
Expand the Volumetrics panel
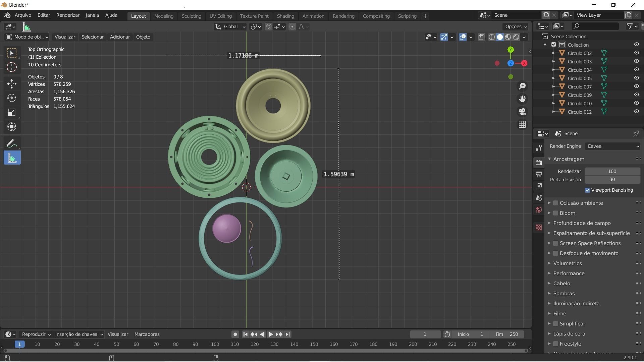(x=568, y=263)
